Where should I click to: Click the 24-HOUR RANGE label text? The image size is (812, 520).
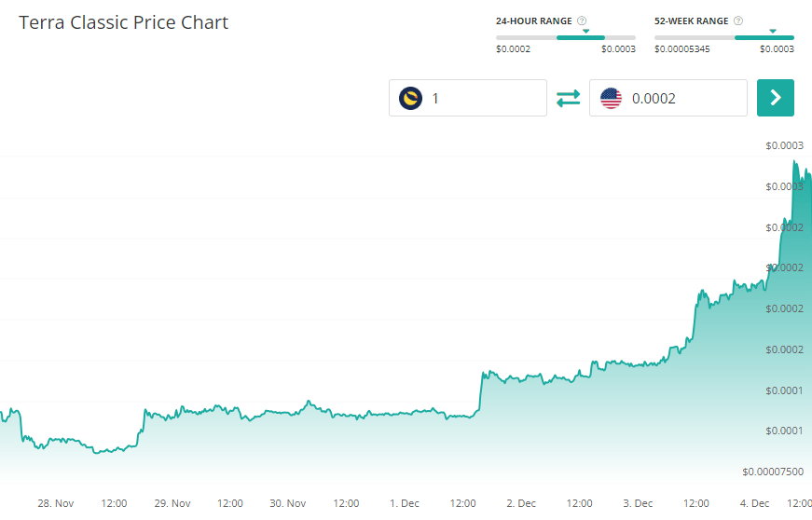(x=534, y=21)
